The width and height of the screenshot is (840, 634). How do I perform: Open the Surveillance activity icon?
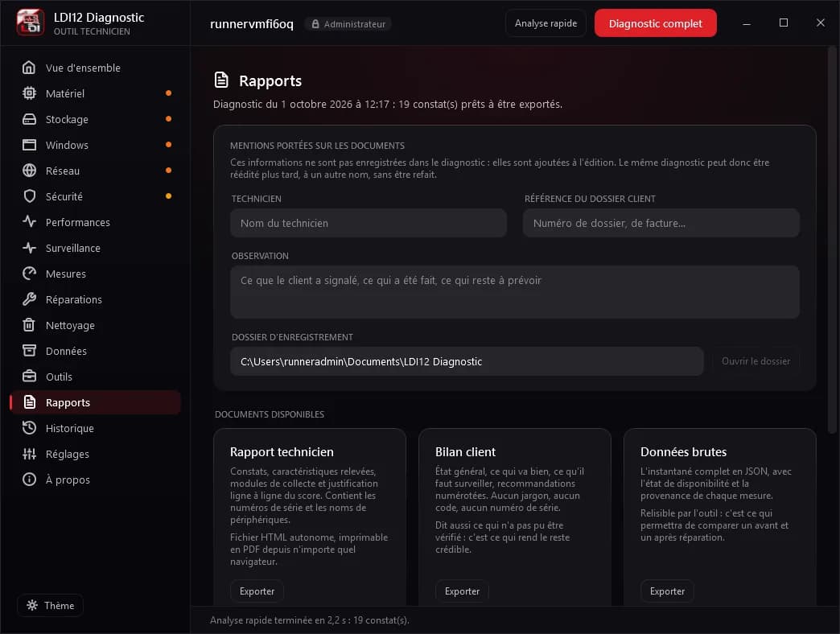click(x=29, y=247)
